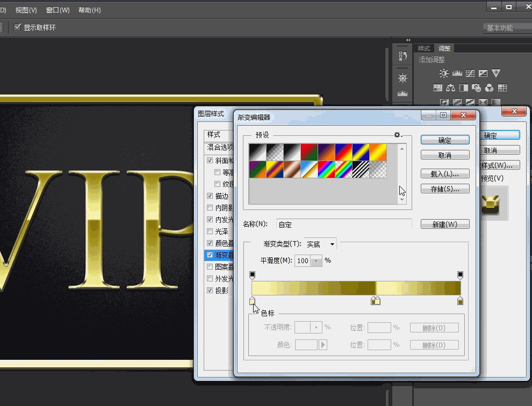This screenshot has height=406, width=532.
Task: Enable the 等高线 sub-option checkbox
Action: click(x=217, y=172)
